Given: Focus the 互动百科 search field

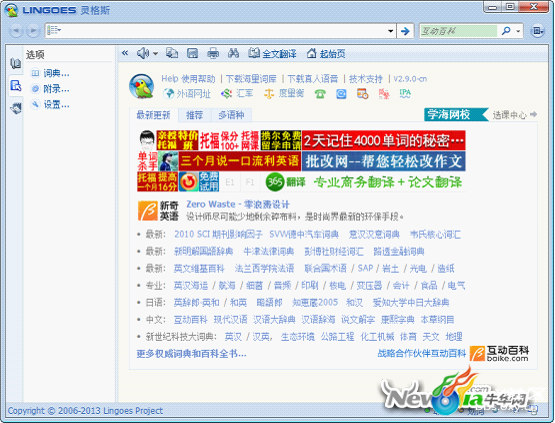Looking at the screenshot, I should pos(458,31).
